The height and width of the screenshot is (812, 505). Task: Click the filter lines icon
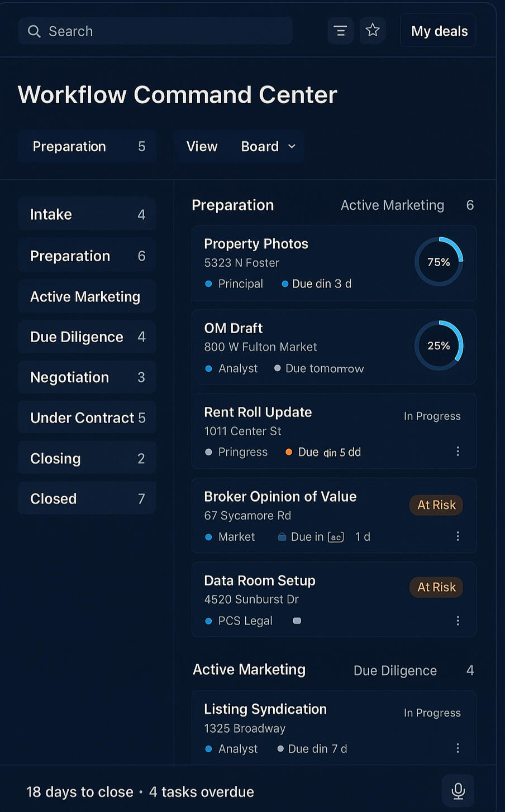[340, 31]
